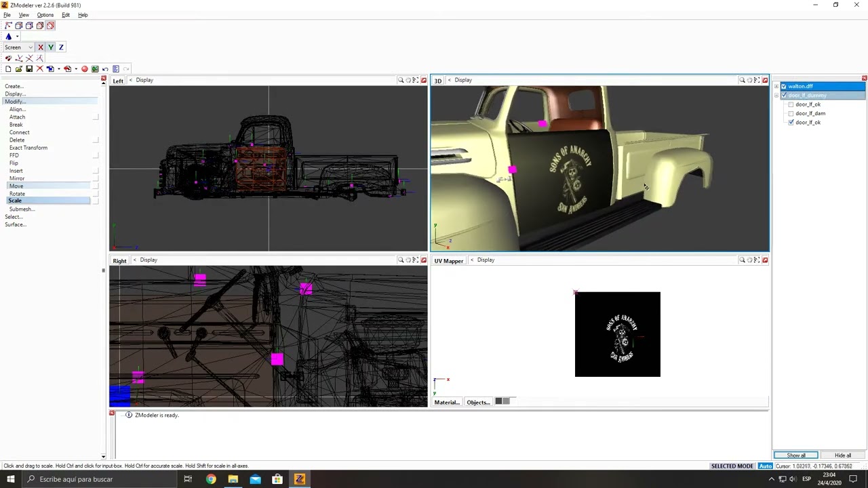Click the blue import icon
868x488 pixels.
tap(50, 69)
